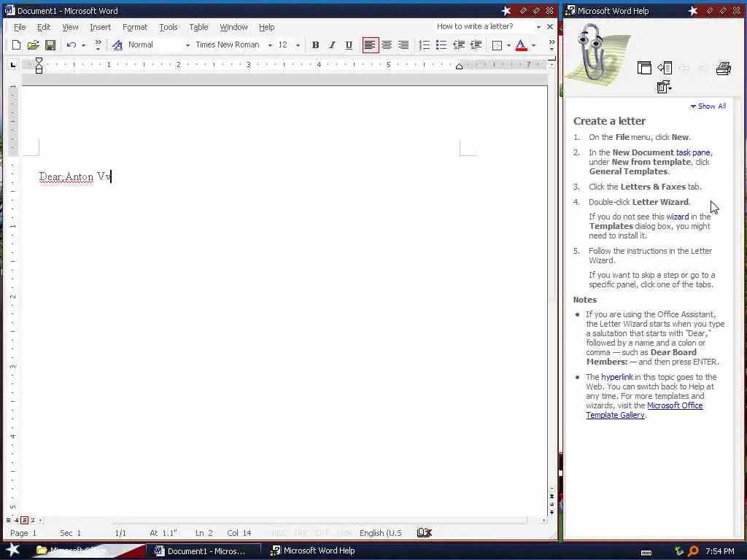Click the magnifier icon in system tray
747x560 pixels.
[693, 551]
